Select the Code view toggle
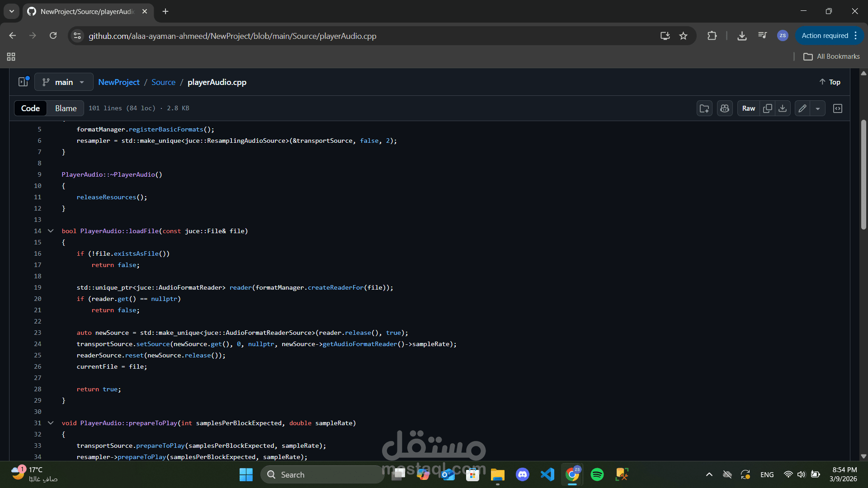 tap(30, 108)
